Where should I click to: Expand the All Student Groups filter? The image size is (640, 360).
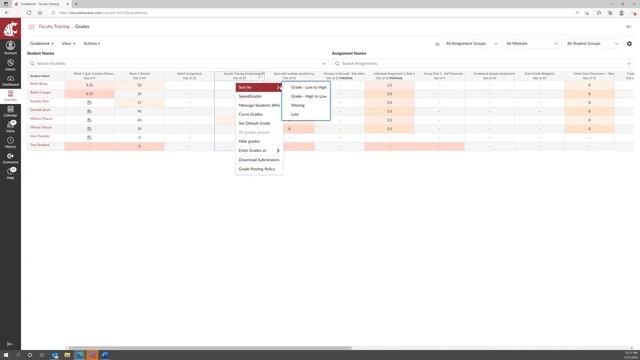pyautogui.click(x=592, y=43)
